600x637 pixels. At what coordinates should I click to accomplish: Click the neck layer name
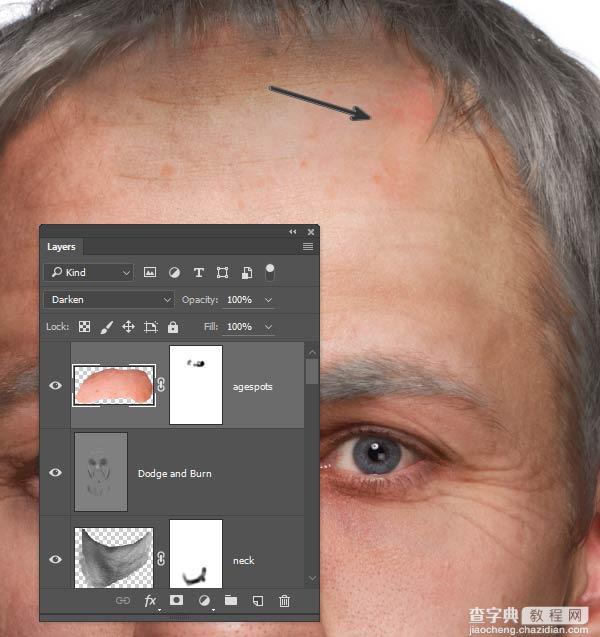pos(244,561)
